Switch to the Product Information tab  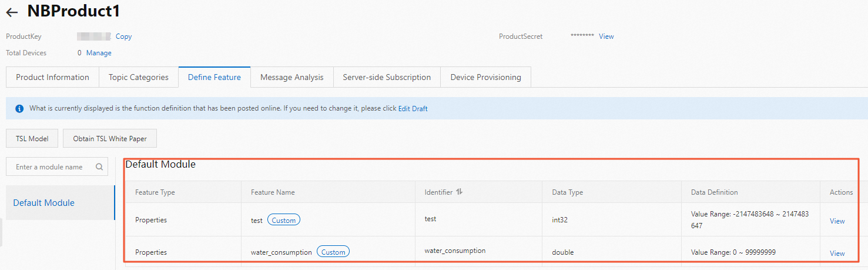point(52,77)
